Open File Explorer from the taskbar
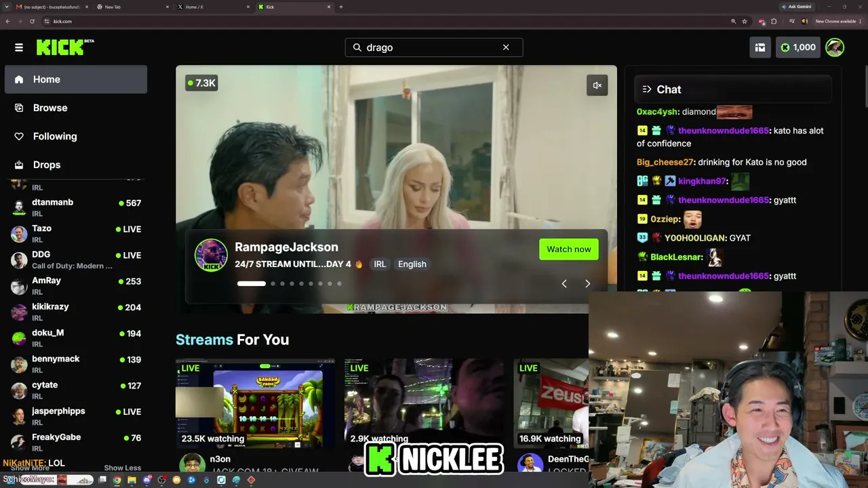 click(x=132, y=480)
